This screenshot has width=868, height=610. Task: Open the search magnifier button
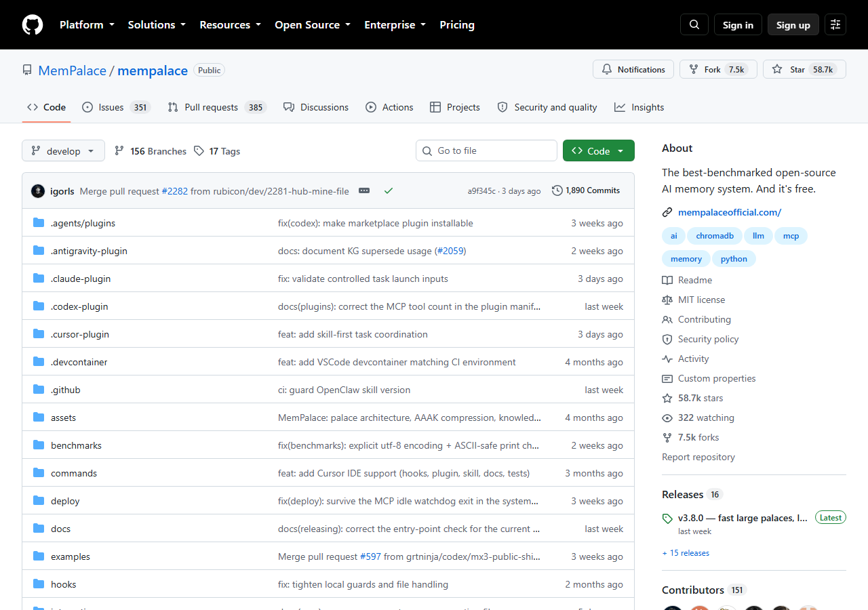tap(694, 24)
